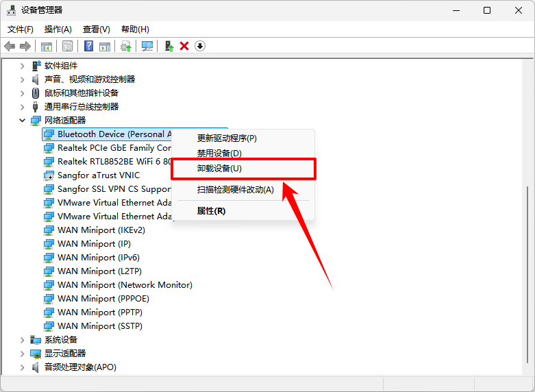Click the red X uninstall device toolbar icon
The width and height of the screenshot is (535, 392).
click(x=184, y=46)
